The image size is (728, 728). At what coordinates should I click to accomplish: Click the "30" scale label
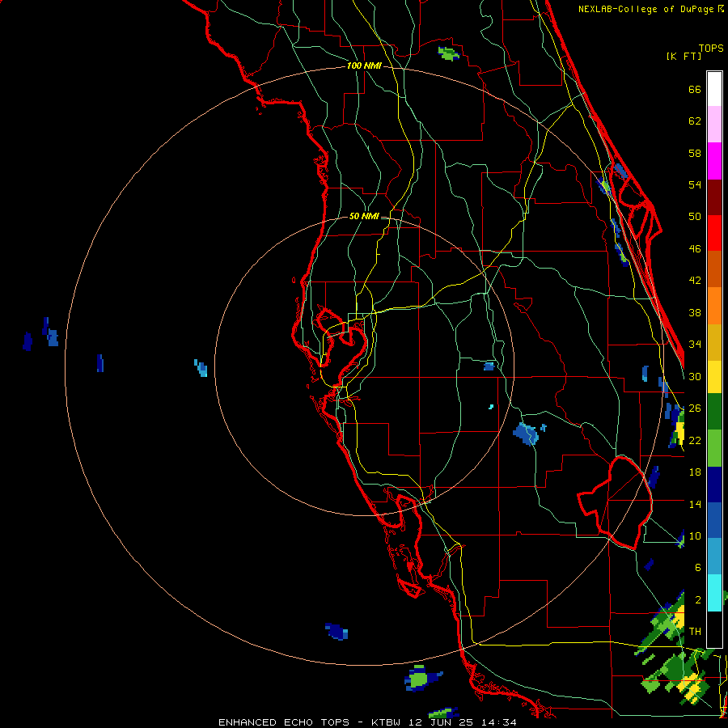[x=695, y=376]
